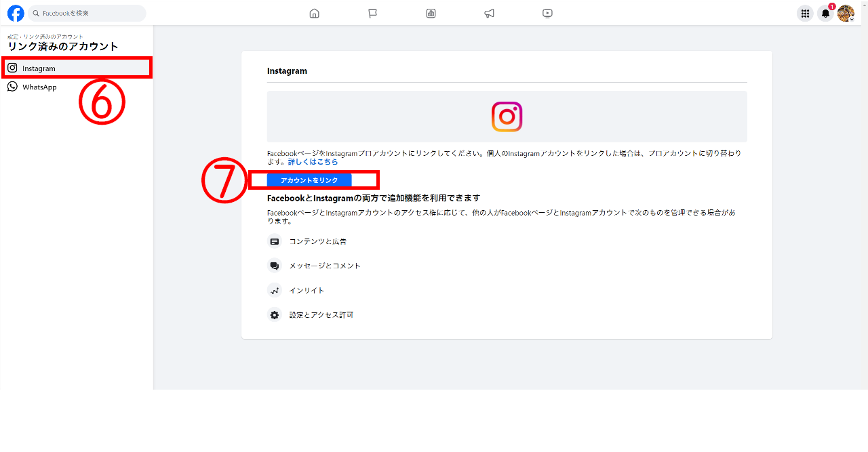Click the Facebook logo icon
Image resolution: width=868 pixels, height=452 pixels.
point(16,13)
